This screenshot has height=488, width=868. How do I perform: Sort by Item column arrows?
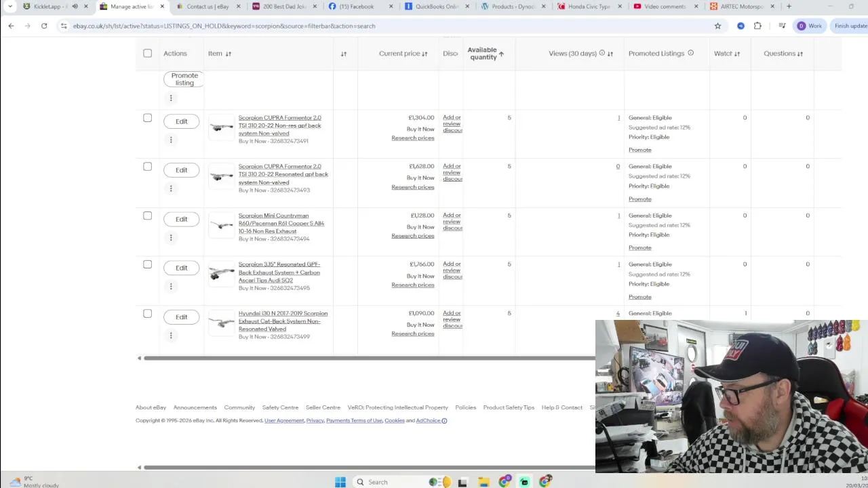point(228,54)
